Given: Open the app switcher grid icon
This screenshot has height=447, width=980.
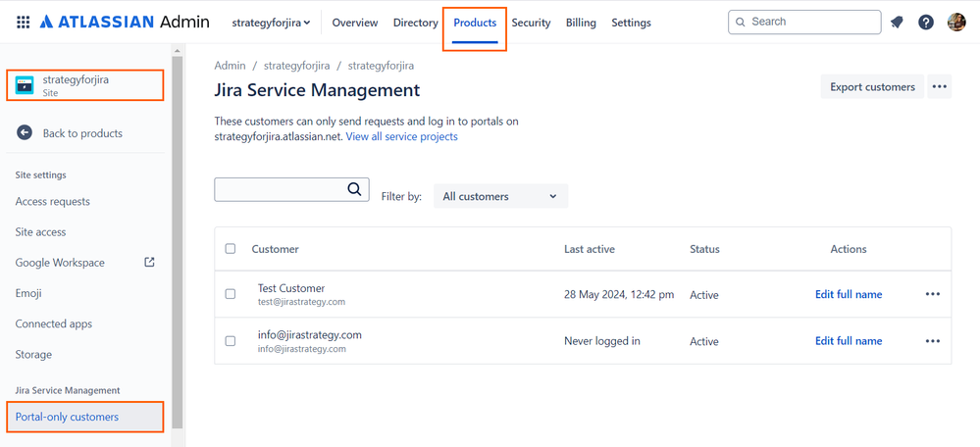Looking at the screenshot, I should [x=24, y=23].
